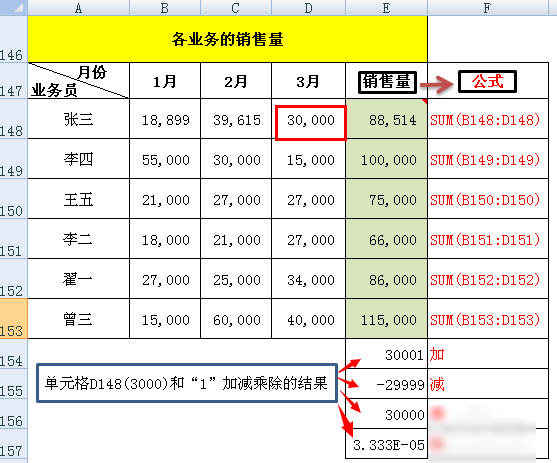Select row 151 header
The image size is (557, 463).
click(13, 238)
